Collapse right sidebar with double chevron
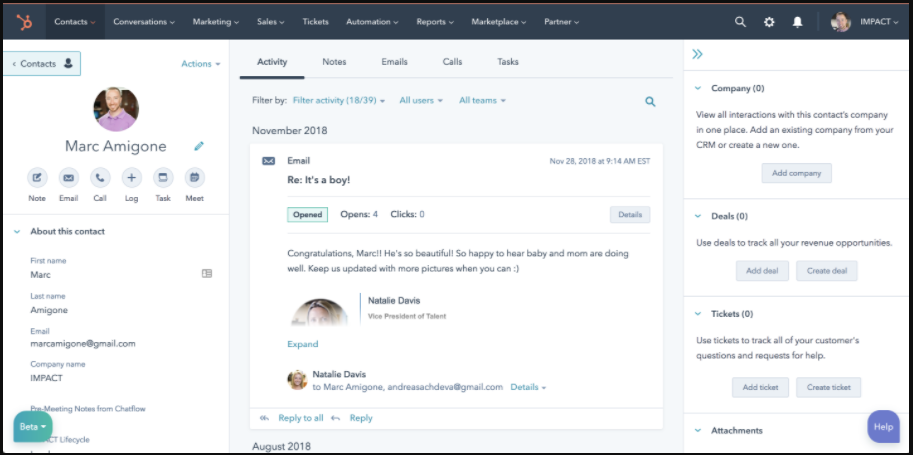Screen dimensions: 913x455 (697, 54)
